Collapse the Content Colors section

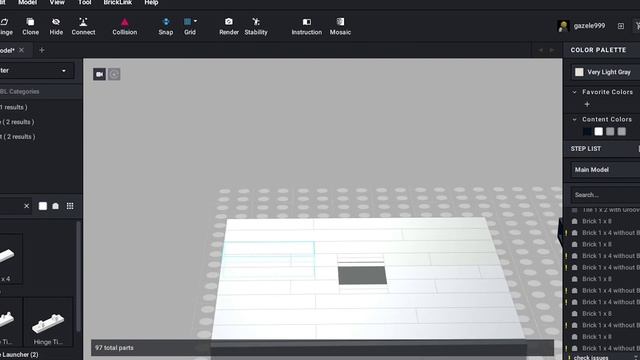[x=575, y=120]
